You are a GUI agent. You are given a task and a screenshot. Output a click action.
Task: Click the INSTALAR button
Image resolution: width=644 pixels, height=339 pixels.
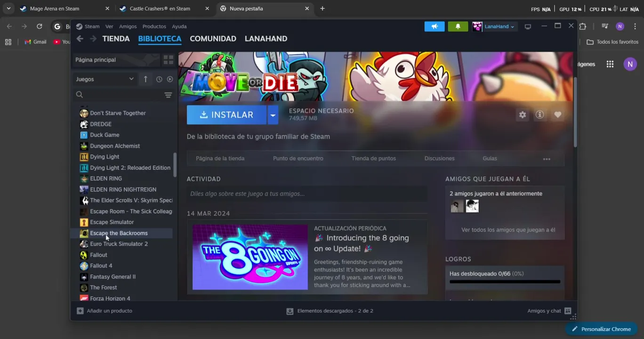coord(227,115)
